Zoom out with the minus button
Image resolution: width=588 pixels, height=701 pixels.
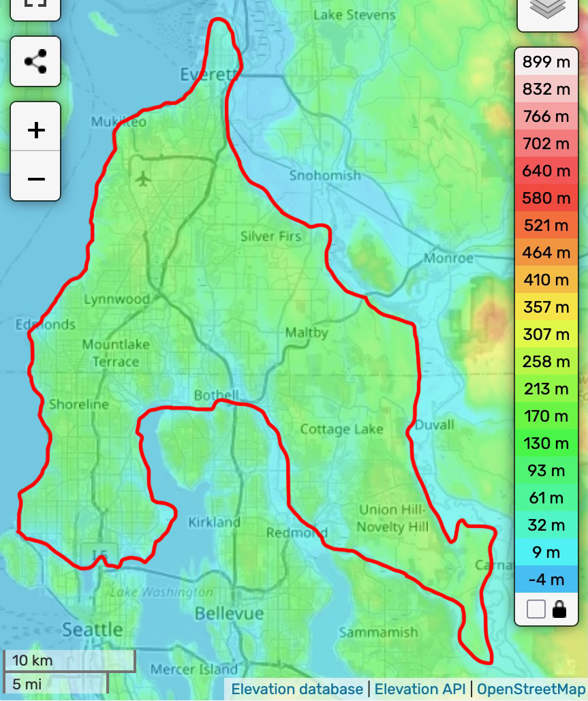pyautogui.click(x=35, y=177)
